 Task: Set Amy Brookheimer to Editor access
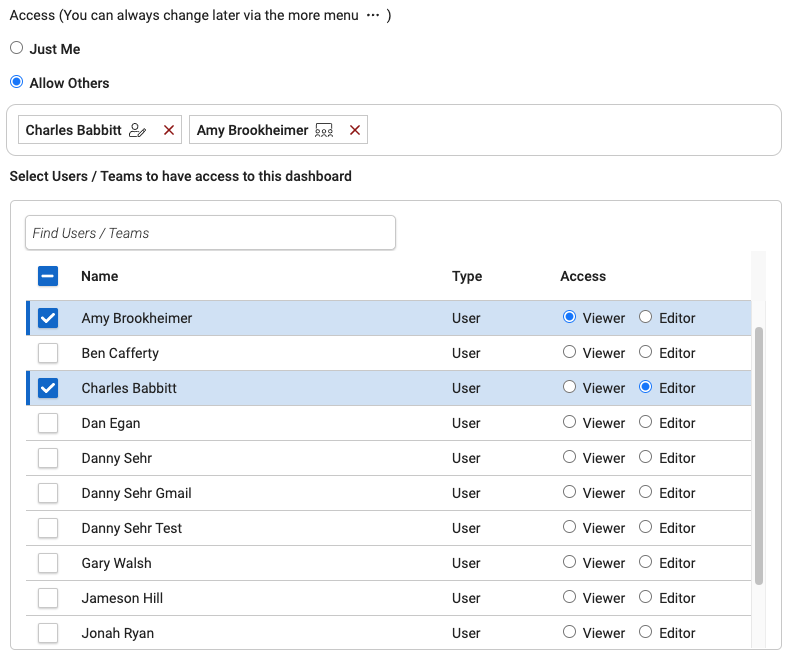coord(645,317)
